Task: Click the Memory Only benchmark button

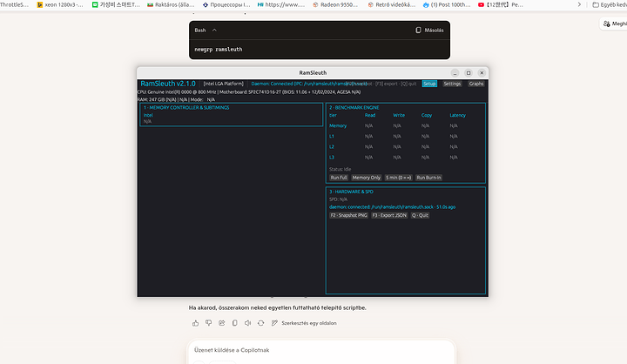Action: point(366,178)
